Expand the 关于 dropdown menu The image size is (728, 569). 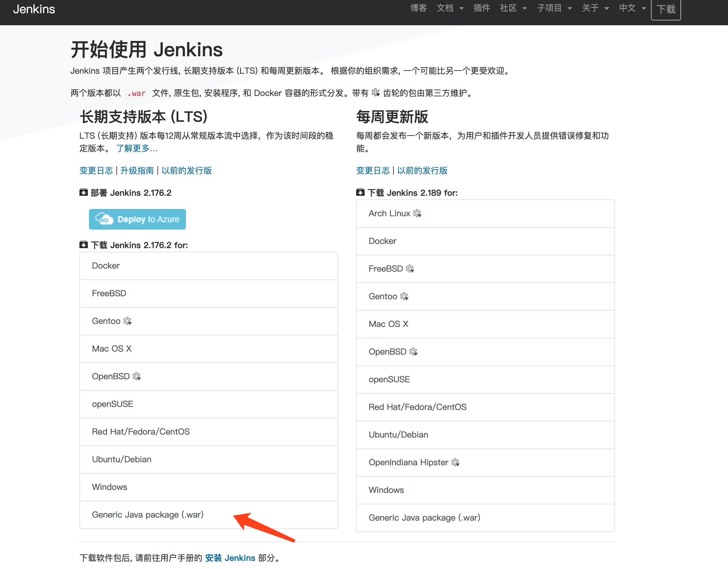pos(595,8)
